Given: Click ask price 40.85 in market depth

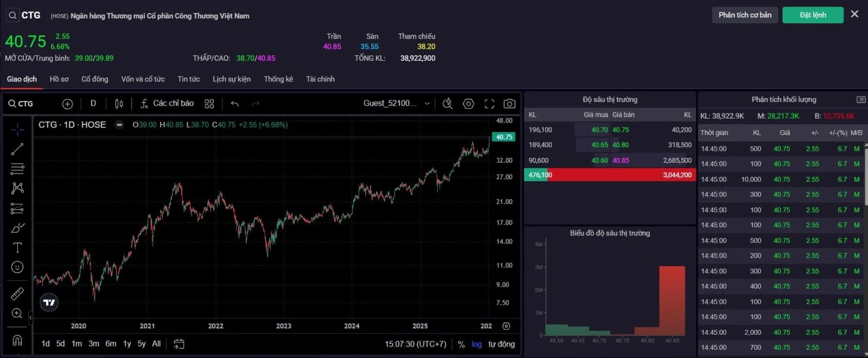Looking at the screenshot, I should [x=621, y=160].
